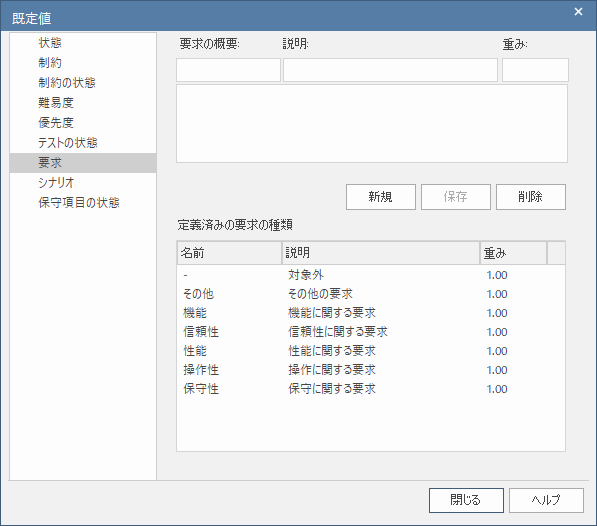The width and height of the screenshot is (597, 526).
Task: Sort list by 名前 column header
Action: pyautogui.click(x=229, y=253)
